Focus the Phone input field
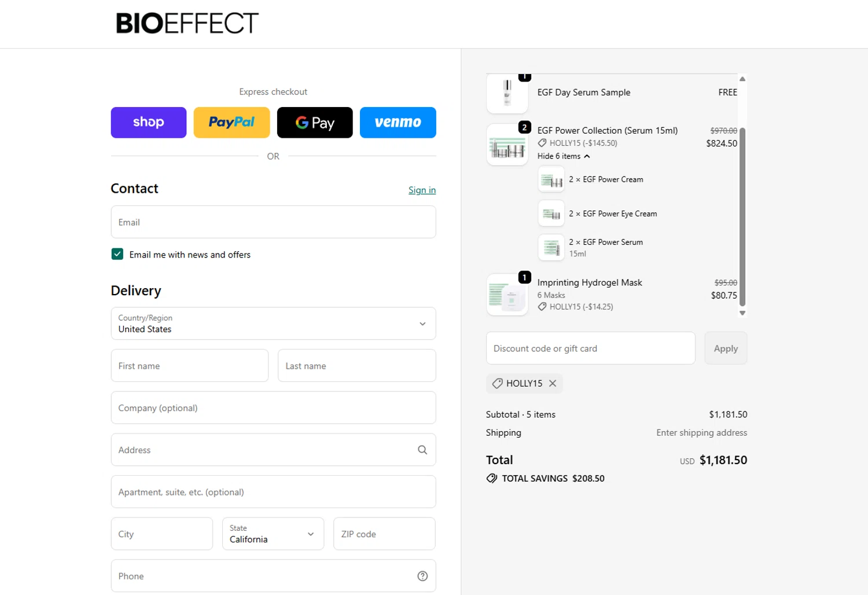Screen dimensions: 868x595 [273, 576]
